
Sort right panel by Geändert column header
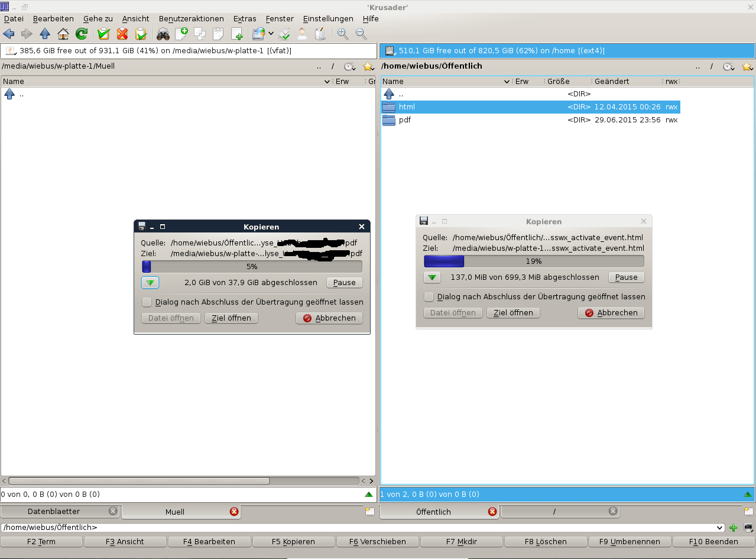point(627,82)
